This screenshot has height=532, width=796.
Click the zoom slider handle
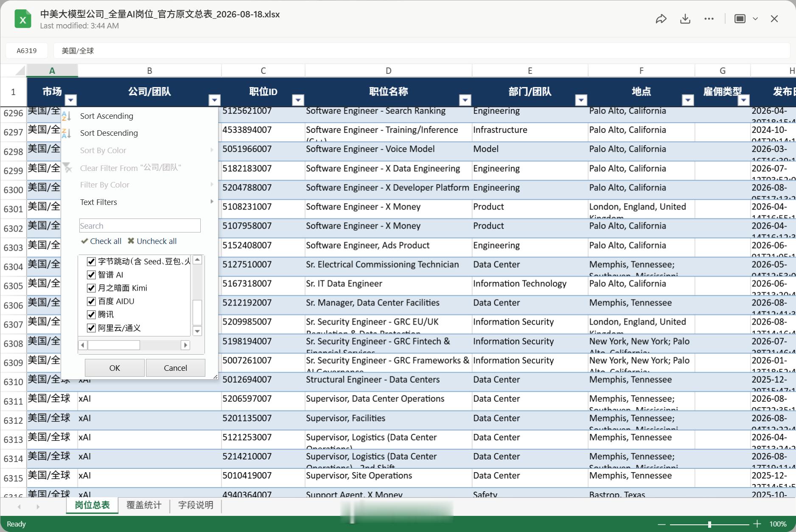pos(709,524)
